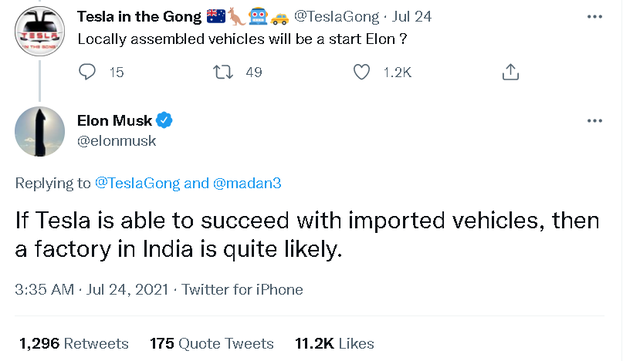Visit the @TeslaGong handle in header
This screenshot has height=361, width=640.
pyautogui.click(x=336, y=17)
